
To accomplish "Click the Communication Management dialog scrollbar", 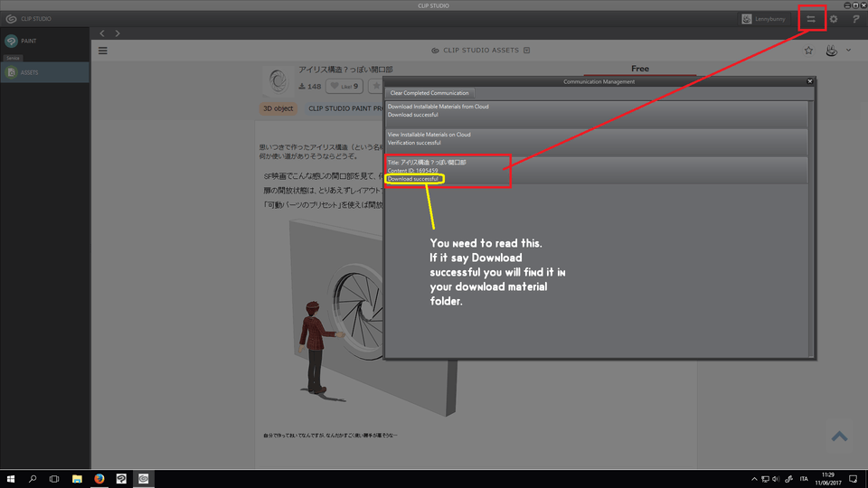I will point(812,229).
